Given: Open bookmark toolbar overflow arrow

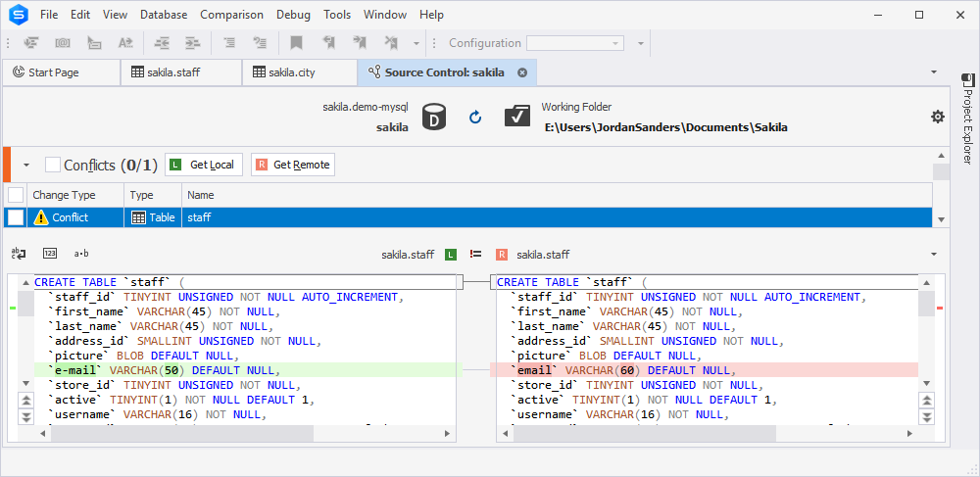Looking at the screenshot, I should coord(416,43).
